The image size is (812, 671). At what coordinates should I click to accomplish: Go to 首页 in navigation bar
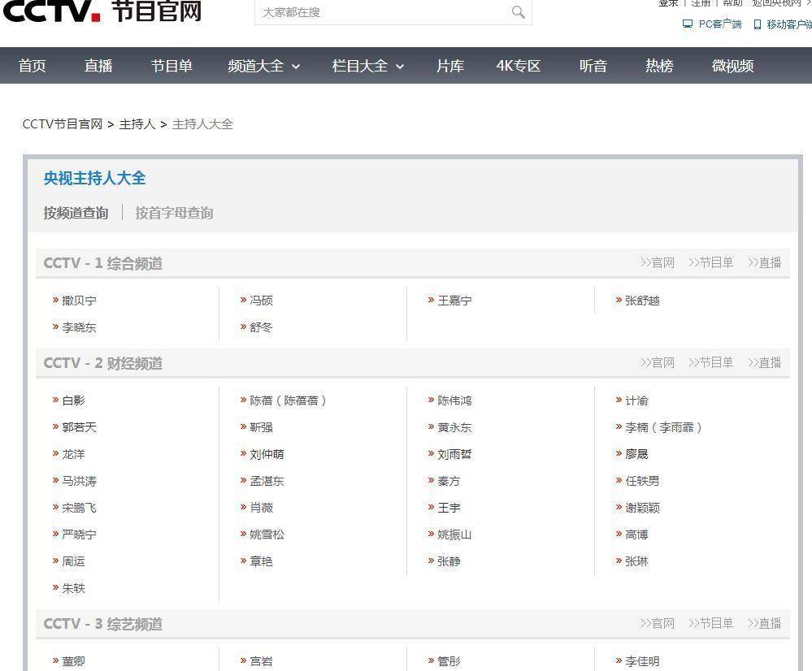click(x=33, y=66)
